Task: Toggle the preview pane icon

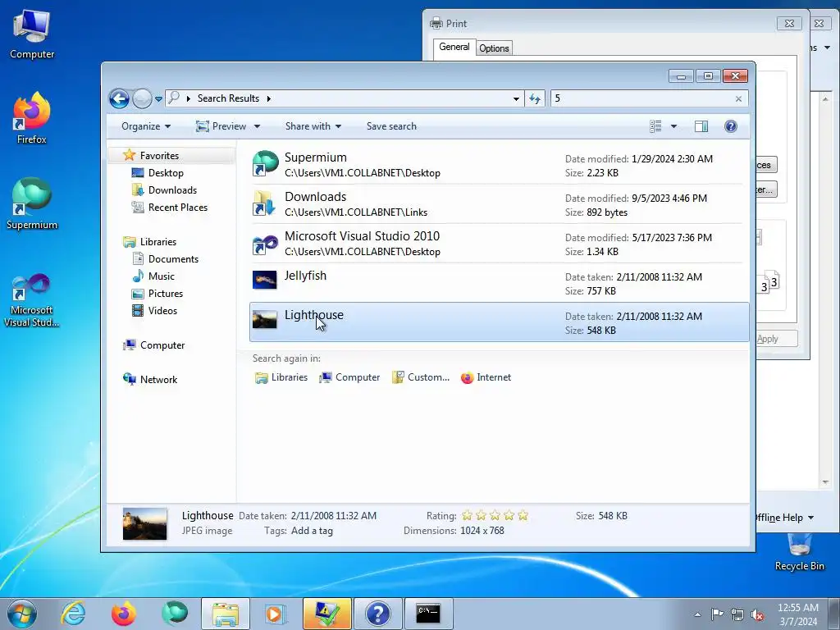Action: [701, 126]
